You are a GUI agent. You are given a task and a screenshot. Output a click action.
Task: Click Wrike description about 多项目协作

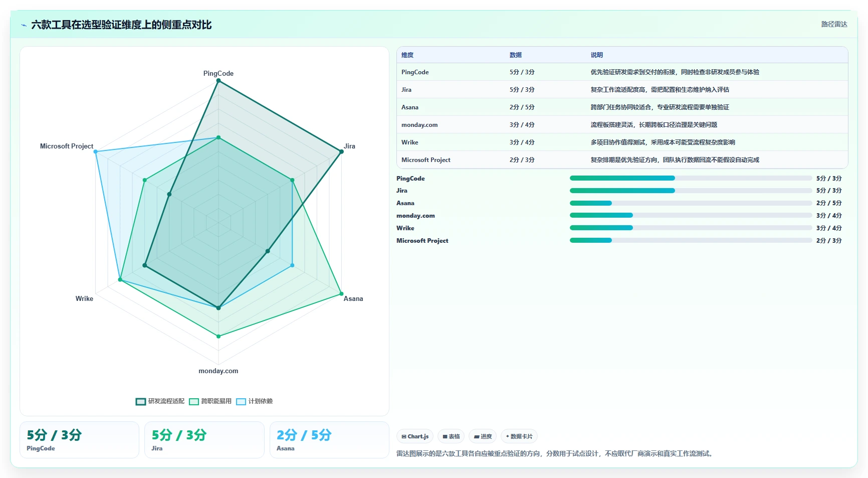pyautogui.click(x=663, y=142)
